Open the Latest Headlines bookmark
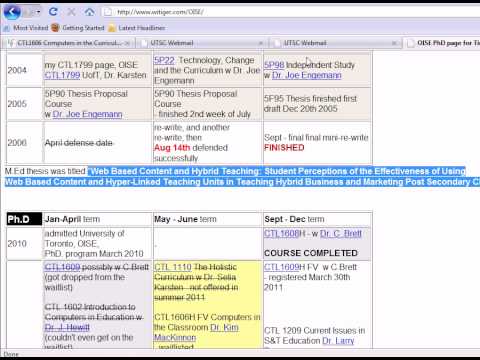The width and height of the screenshot is (480, 360). [x=137, y=28]
